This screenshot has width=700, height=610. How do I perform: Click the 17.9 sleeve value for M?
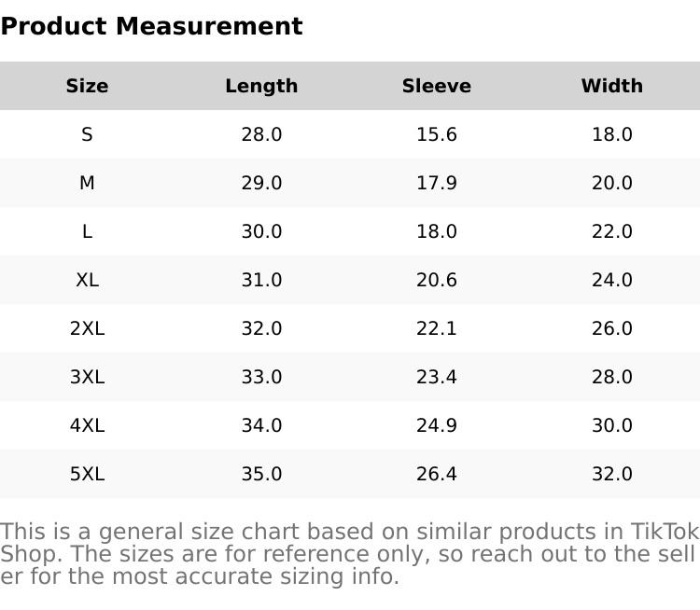point(436,183)
